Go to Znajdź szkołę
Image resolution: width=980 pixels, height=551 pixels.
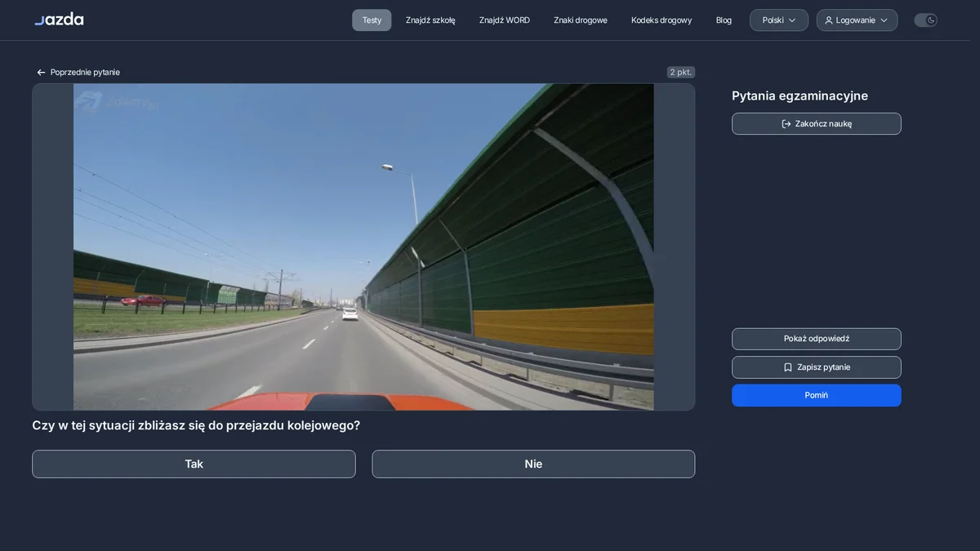(430, 20)
